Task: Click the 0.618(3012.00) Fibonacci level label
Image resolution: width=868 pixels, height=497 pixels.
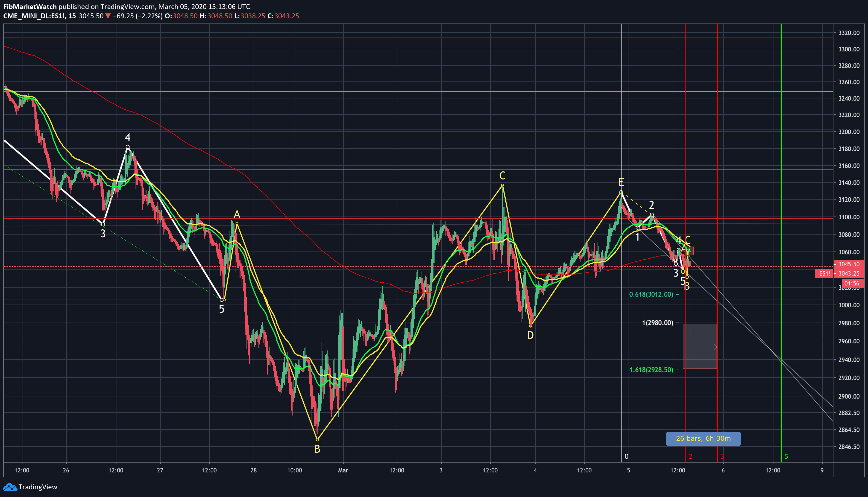Action: (651, 294)
